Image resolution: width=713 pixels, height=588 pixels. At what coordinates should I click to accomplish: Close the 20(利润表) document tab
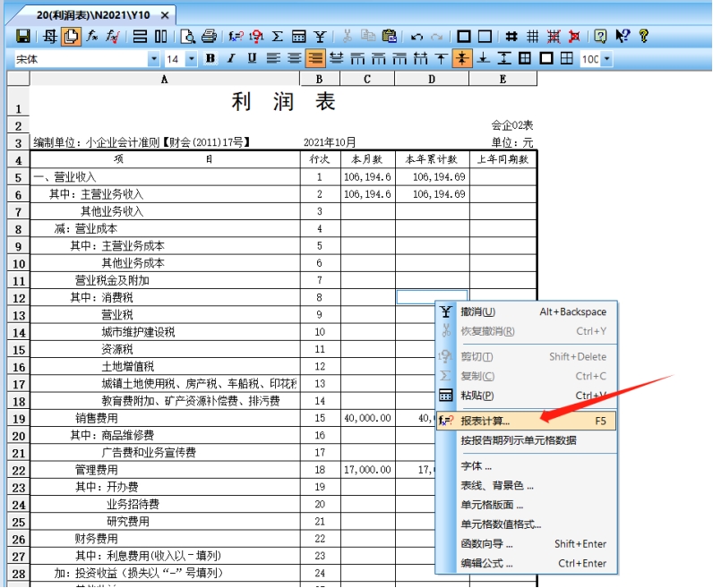[x=164, y=15]
